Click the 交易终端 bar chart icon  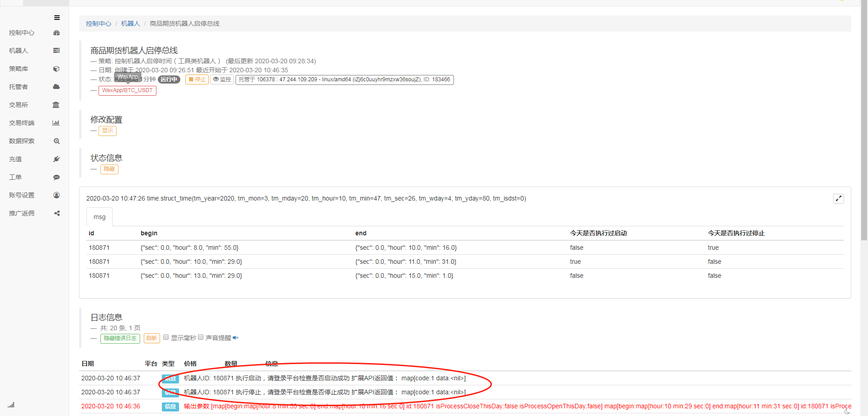[x=56, y=123]
